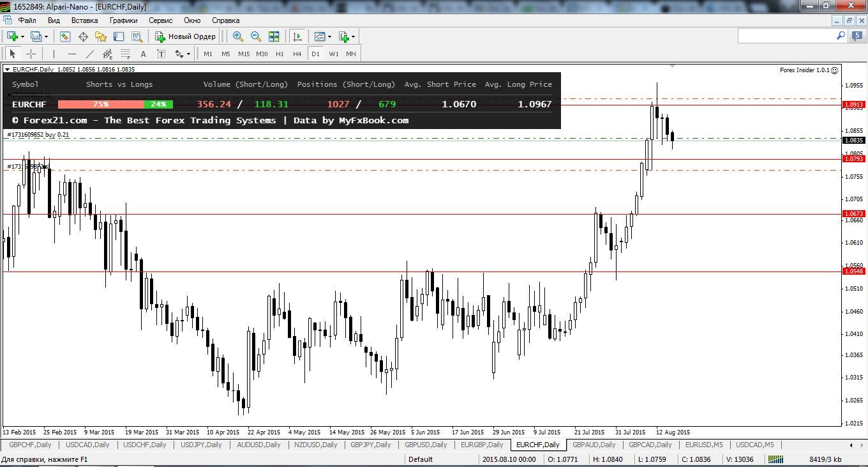This screenshot has height=467, width=868.
Task: Switch to the EURUSD,M5 chart tab
Action: pos(705,445)
